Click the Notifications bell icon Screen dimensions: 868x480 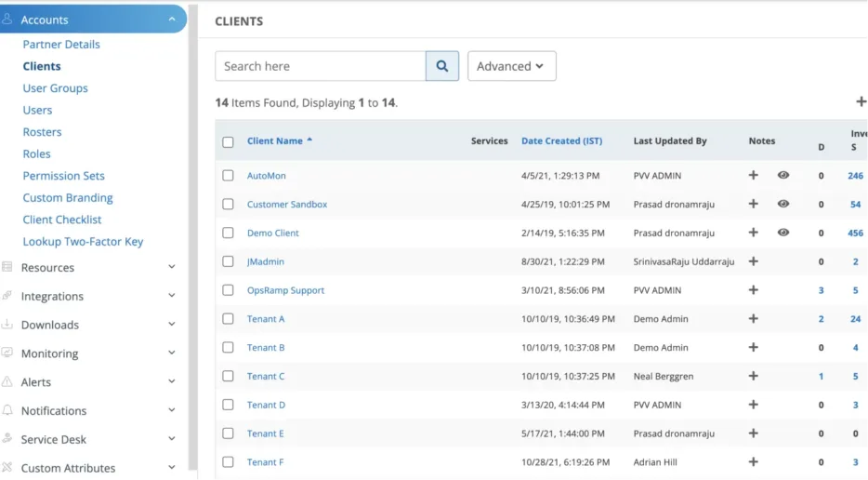click(7, 410)
